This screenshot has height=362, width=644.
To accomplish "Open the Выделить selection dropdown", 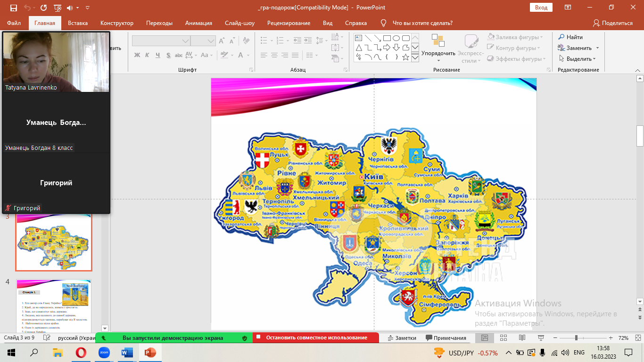I will (578, 59).
